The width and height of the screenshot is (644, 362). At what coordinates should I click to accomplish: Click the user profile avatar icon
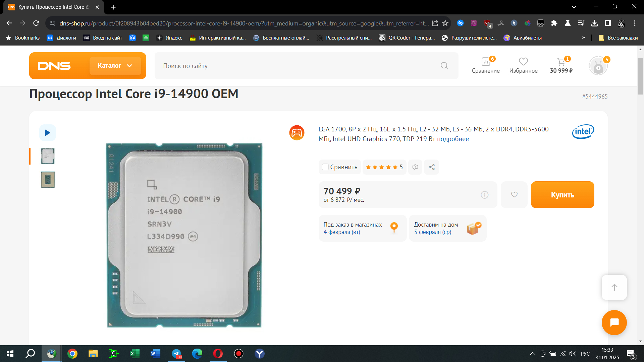point(598,66)
